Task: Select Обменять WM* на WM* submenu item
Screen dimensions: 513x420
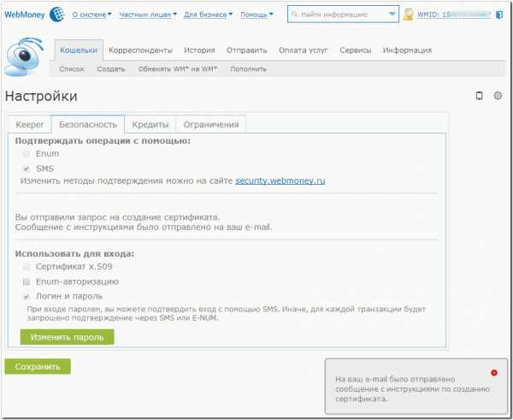Action: 178,69
